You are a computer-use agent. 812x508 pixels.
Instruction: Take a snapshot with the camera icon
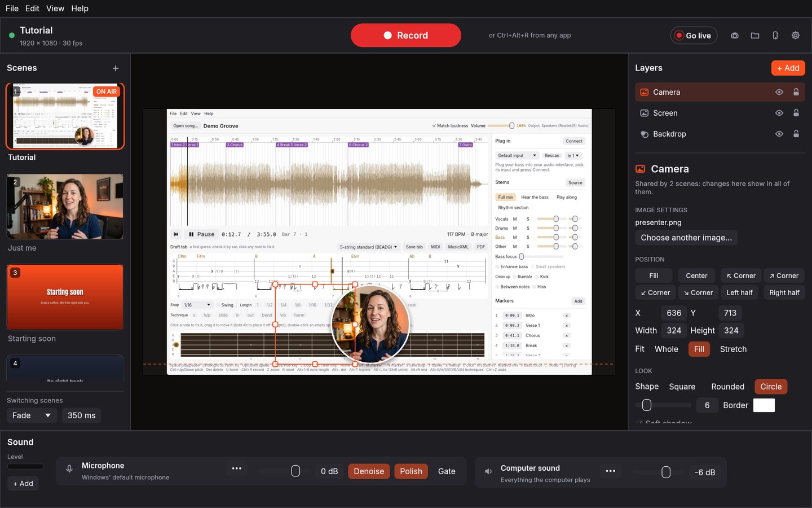pos(735,36)
